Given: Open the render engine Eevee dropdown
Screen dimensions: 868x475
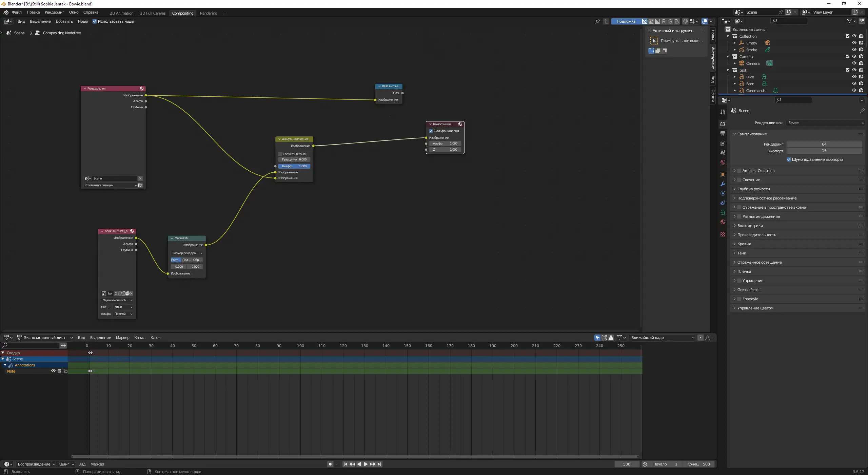Looking at the screenshot, I should pyautogui.click(x=825, y=123).
